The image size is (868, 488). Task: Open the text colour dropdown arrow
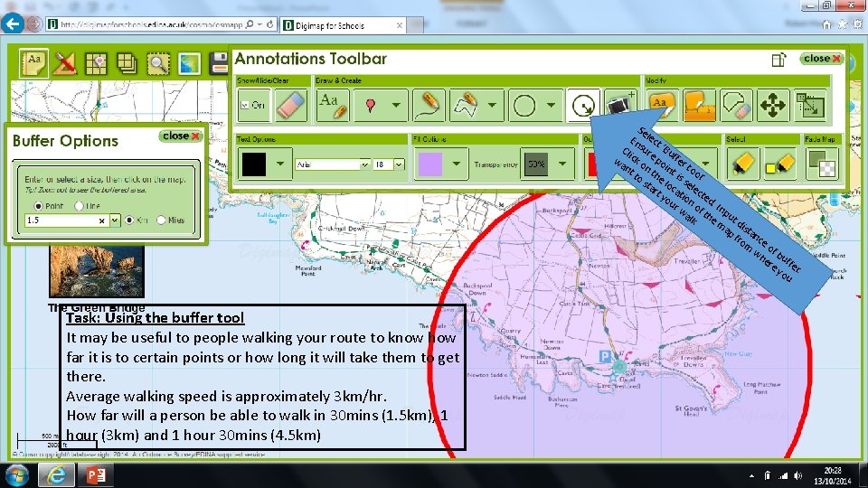pos(280,164)
